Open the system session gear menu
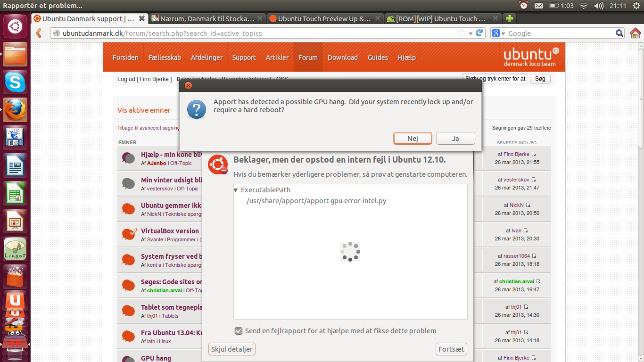The width and height of the screenshot is (644, 362). click(x=636, y=6)
